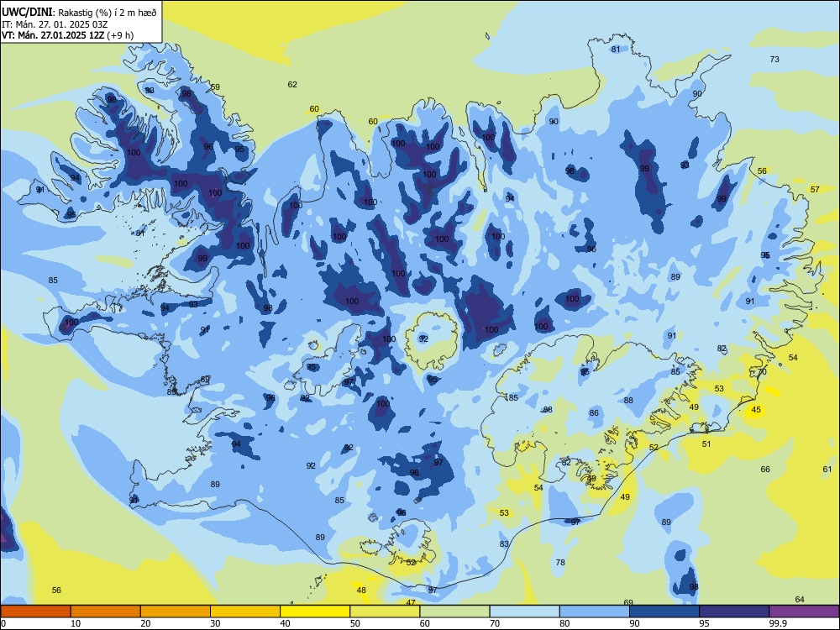Viewport: 840px width, 630px height.
Task: Pick the pale blue 70–80 colorbar segment
Action: 525,612
